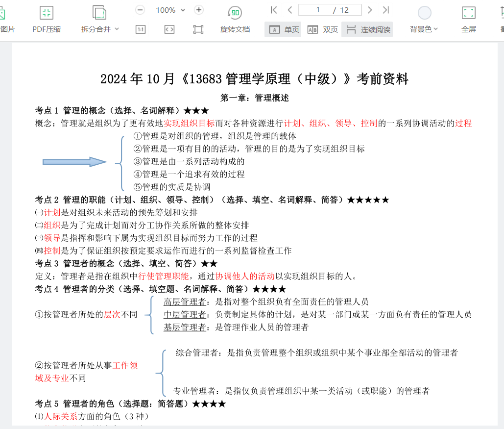504x429 pixels.
Task: Click the 综合管理者 definition line
Action: 316,353
